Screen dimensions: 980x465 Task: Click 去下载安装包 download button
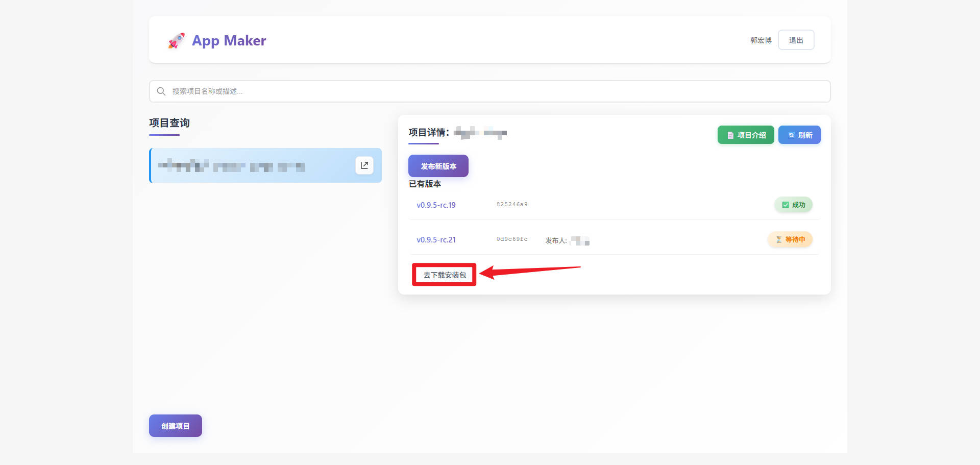point(444,275)
